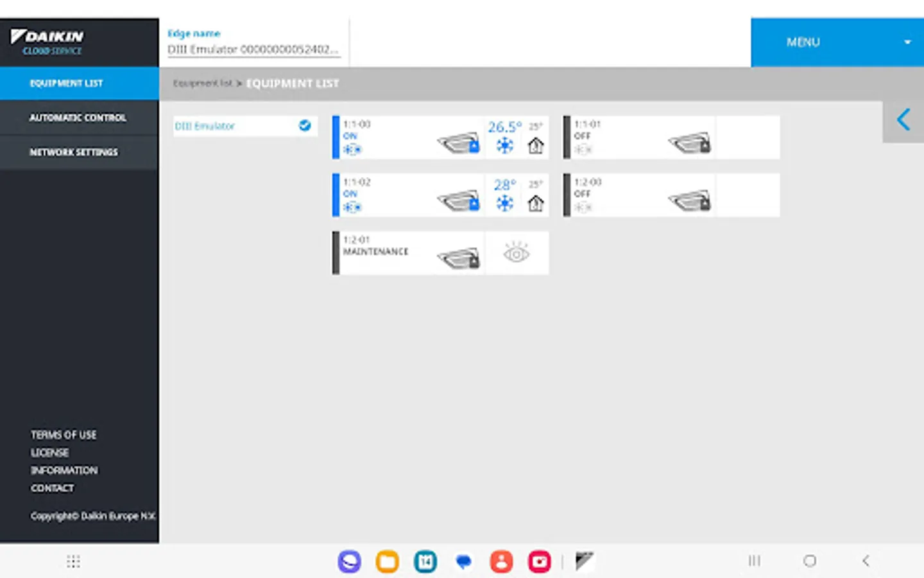924x578 pixels.
Task: Open Daikin app icon in taskbar
Action: 584,562
